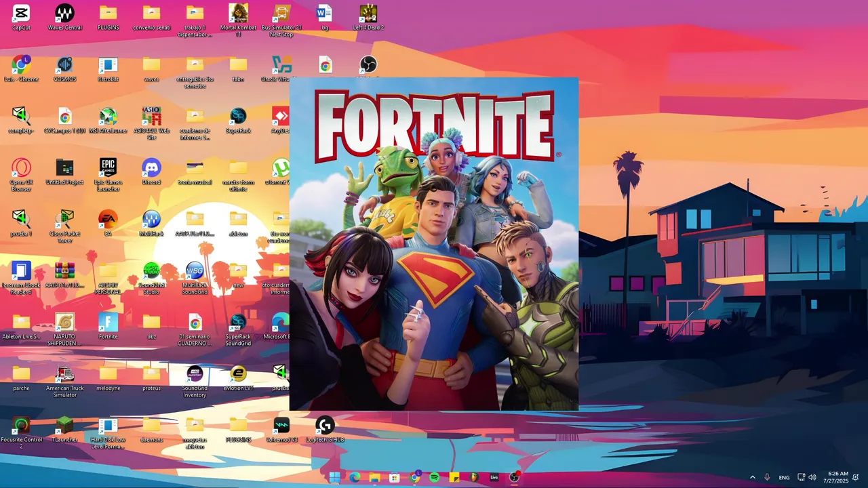Select the Cisco Packet Tracer icon
868x488 pixels.
[64, 226]
